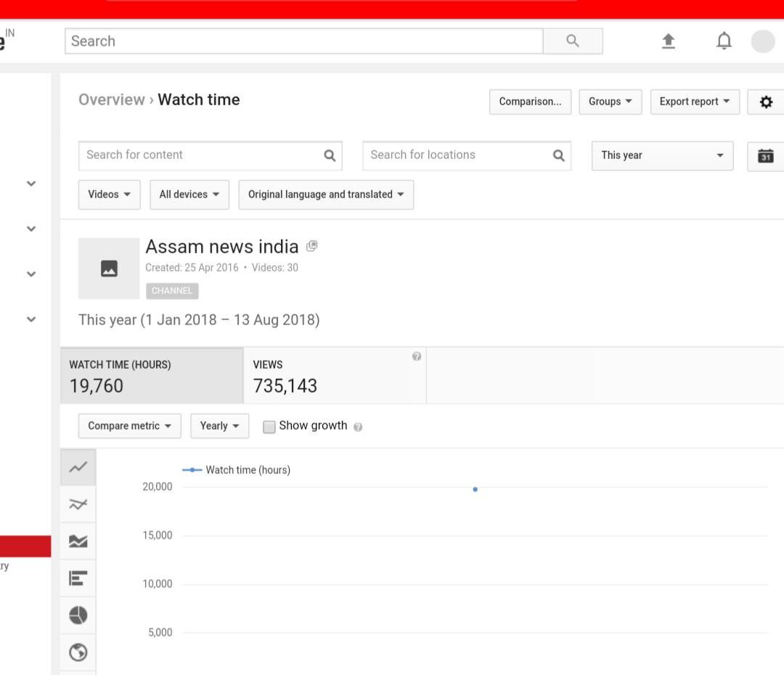Expand the first sidebar chevron section

click(x=31, y=184)
